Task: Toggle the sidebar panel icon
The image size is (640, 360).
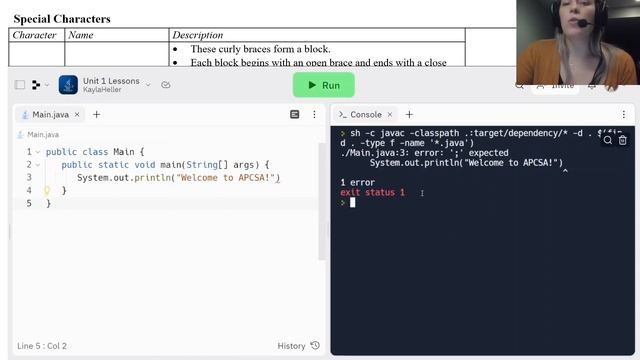Action: [20, 85]
